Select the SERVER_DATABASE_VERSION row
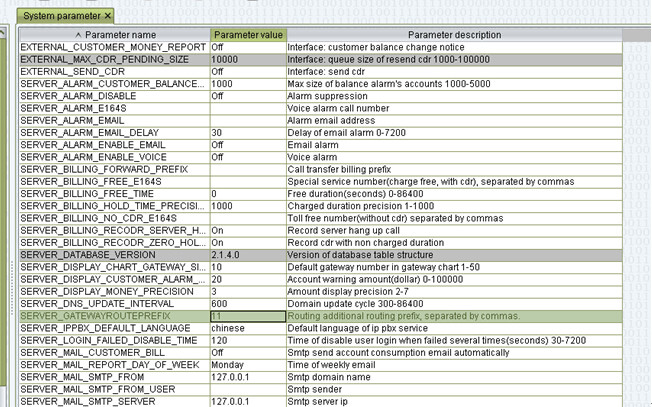The image size is (652, 407). tap(114, 255)
